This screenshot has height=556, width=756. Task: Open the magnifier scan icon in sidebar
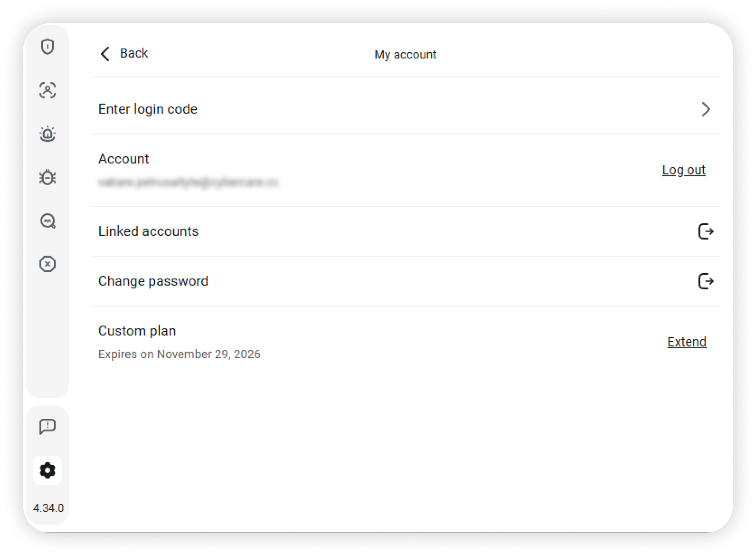47,221
